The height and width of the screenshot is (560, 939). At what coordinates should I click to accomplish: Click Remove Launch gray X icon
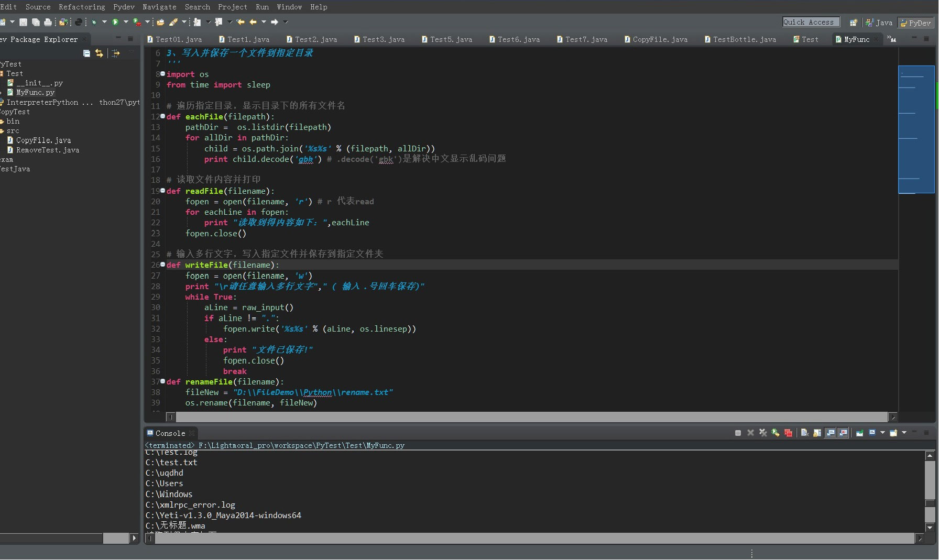(750, 433)
